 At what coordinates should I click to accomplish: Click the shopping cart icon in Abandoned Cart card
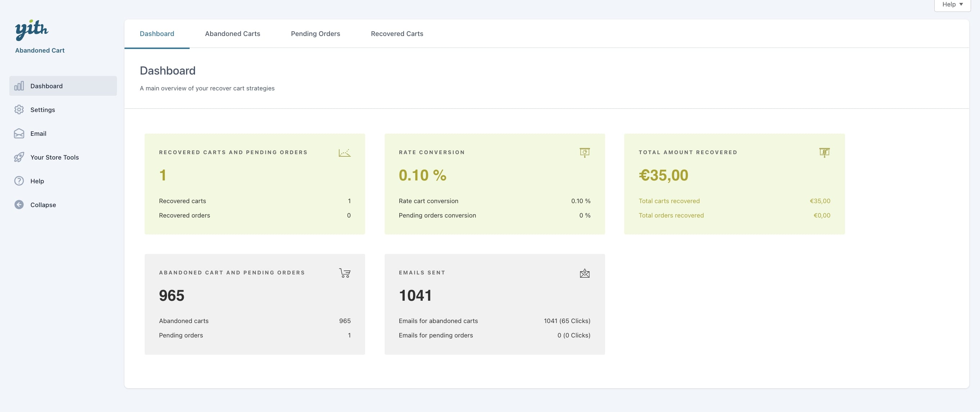345,273
